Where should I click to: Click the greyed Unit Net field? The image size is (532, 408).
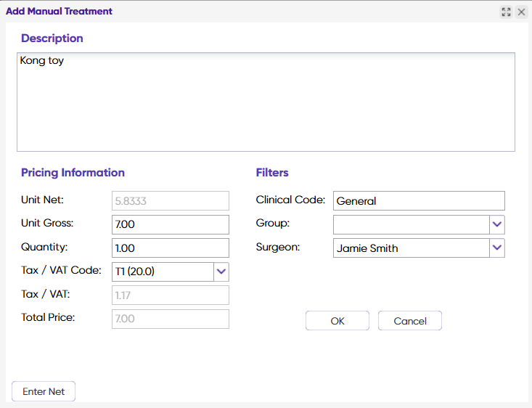pos(171,200)
